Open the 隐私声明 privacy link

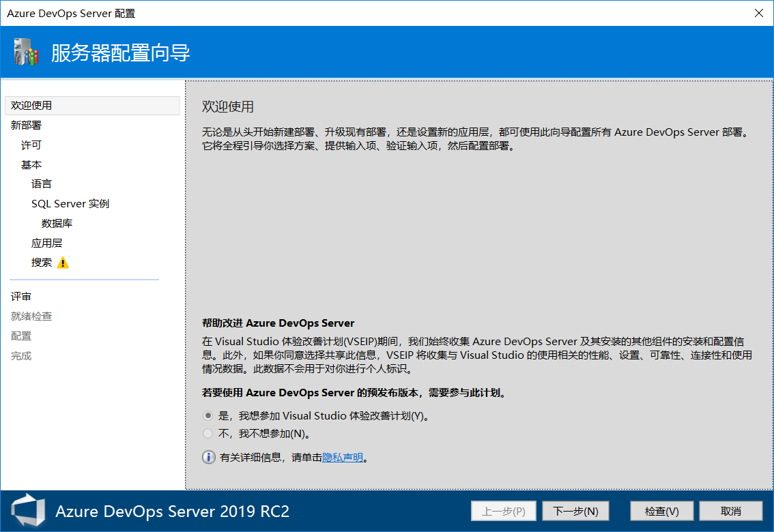[343, 457]
